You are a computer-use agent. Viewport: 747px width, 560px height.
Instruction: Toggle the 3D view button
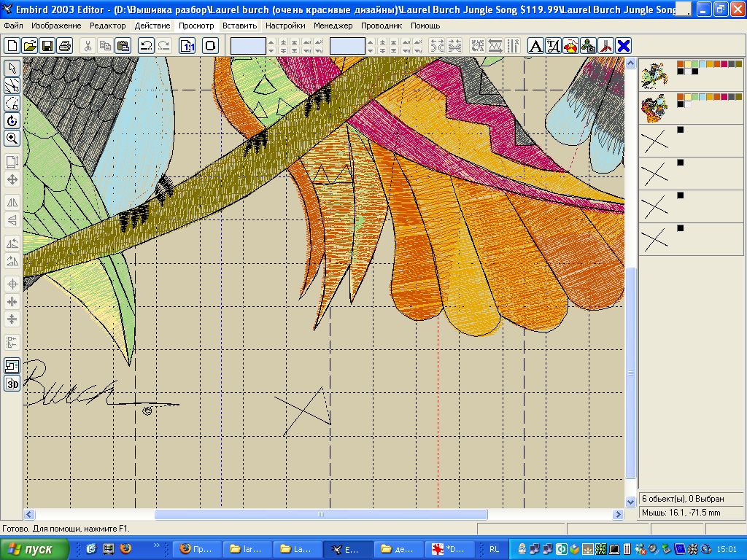click(x=12, y=384)
